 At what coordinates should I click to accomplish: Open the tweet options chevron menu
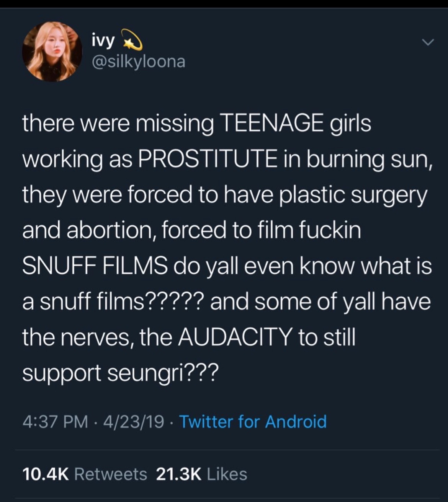pyautogui.click(x=430, y=42)
